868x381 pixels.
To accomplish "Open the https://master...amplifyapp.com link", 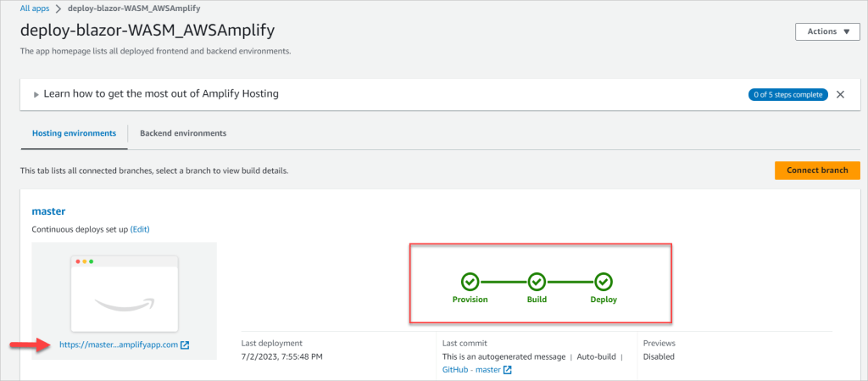I will [119, 345].
